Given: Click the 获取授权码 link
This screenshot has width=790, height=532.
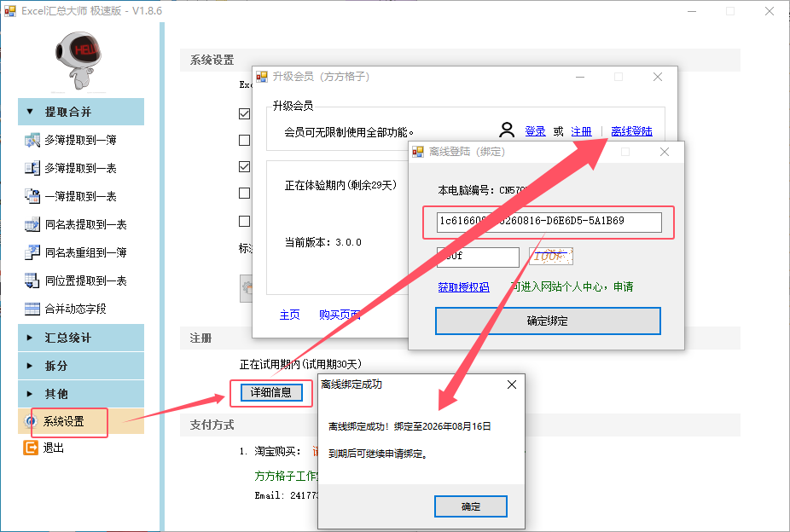Looking at the screenshot, I should [x=463, y=287].
